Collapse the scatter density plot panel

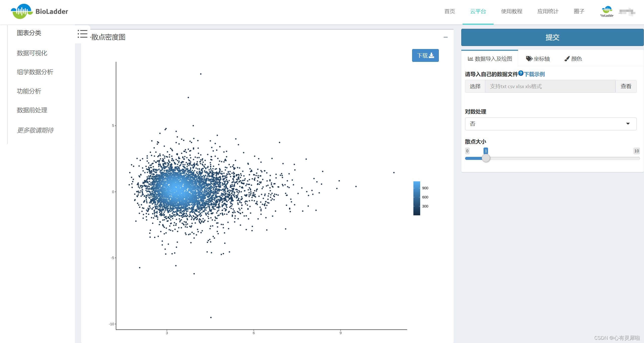[x=446, y=37]
